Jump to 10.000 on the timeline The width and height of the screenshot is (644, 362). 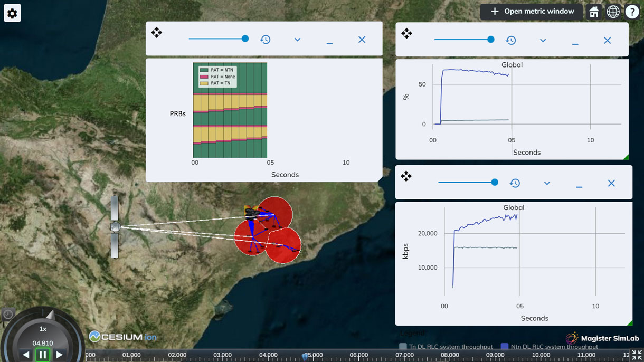[x=541, y=355]
